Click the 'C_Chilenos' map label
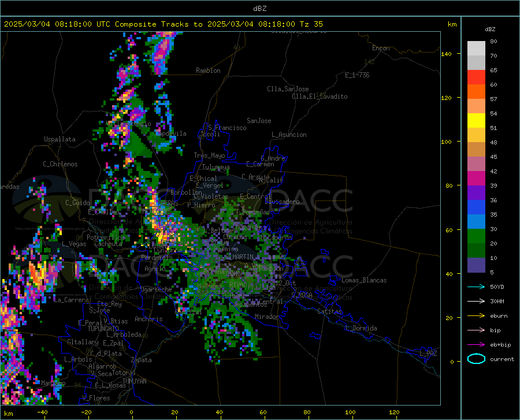520x420 pixels. click(60, 164)
